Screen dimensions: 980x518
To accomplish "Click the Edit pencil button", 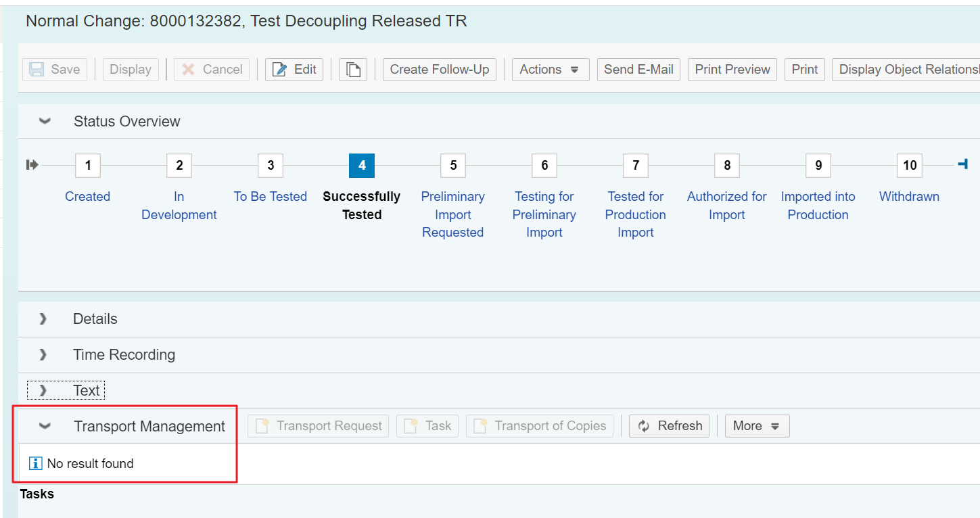I will (x=294, y=70).
